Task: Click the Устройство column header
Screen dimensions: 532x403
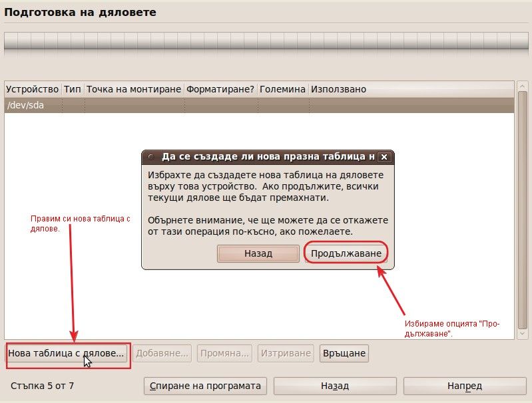Action: 33,89
